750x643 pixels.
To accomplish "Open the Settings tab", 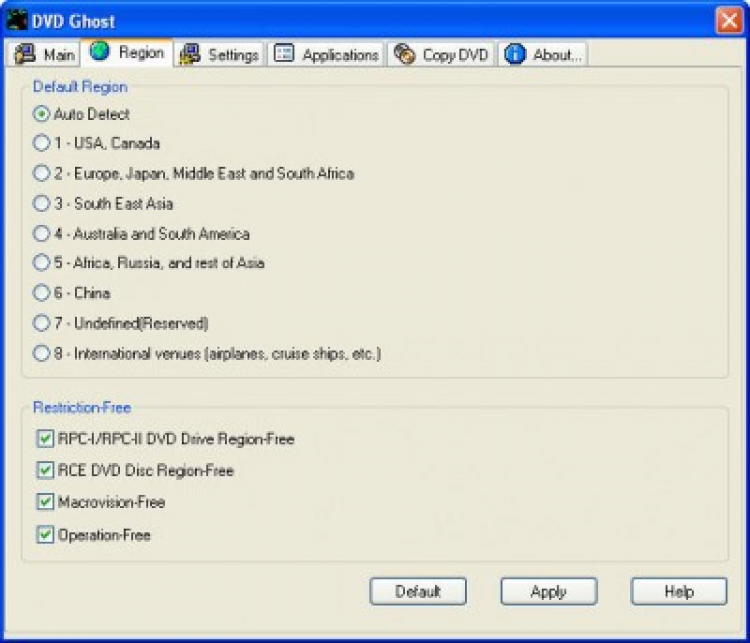I will tap(220, 55).
